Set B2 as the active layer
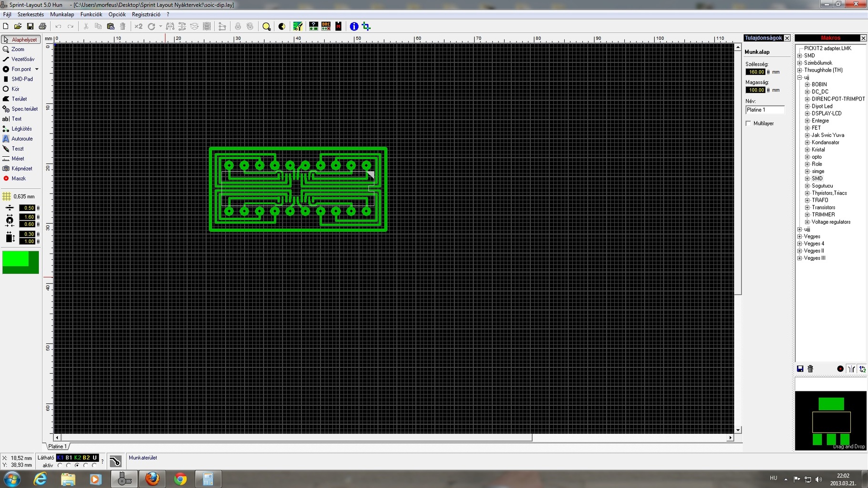Viewport: 868px width, 488px height. point(86,465)
